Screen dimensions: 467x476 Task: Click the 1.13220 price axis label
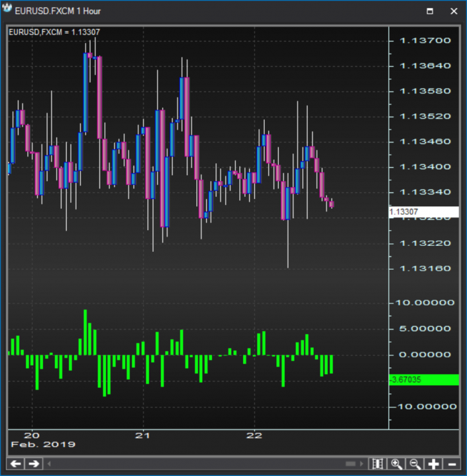[425, 243]
